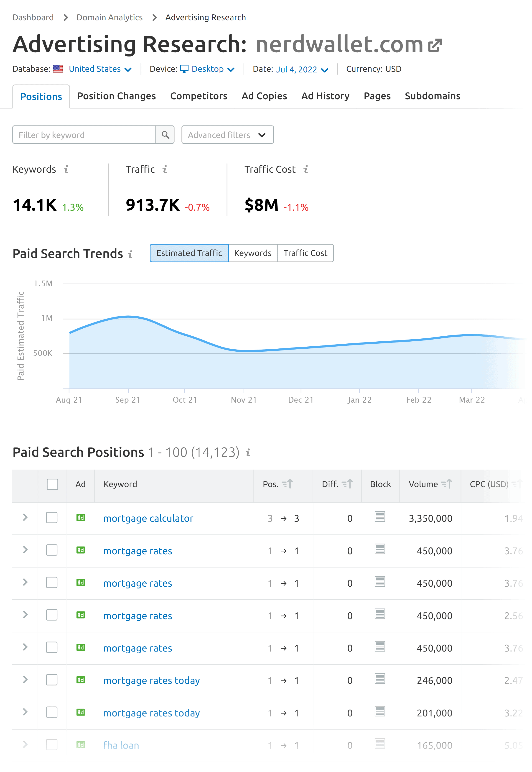Sort table by Volume column icon

[446, 484]
